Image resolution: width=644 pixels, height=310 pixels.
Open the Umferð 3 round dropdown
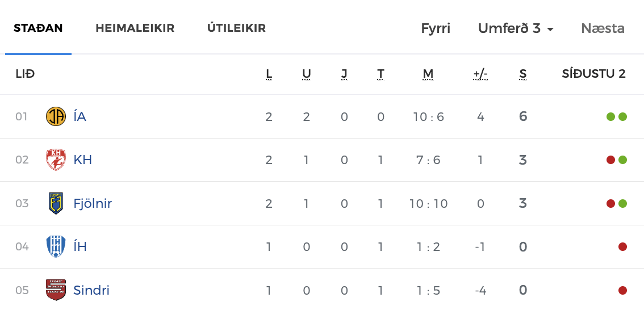tap(516, 28)
